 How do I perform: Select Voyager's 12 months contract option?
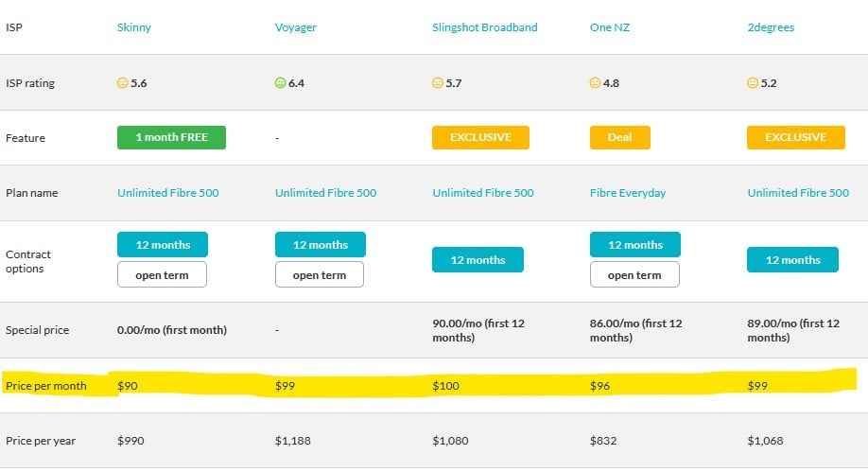pyautogui.click(x=320, y=245)
